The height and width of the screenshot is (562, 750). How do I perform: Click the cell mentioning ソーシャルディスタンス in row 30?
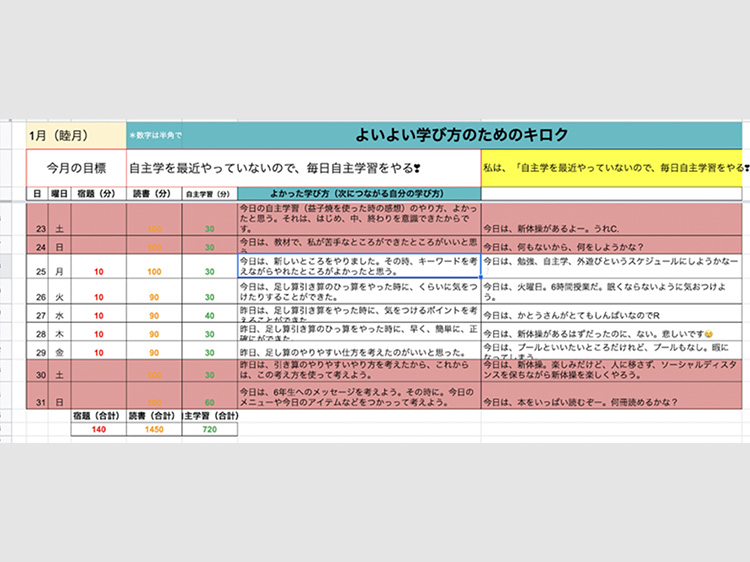(x=612, y=371)
